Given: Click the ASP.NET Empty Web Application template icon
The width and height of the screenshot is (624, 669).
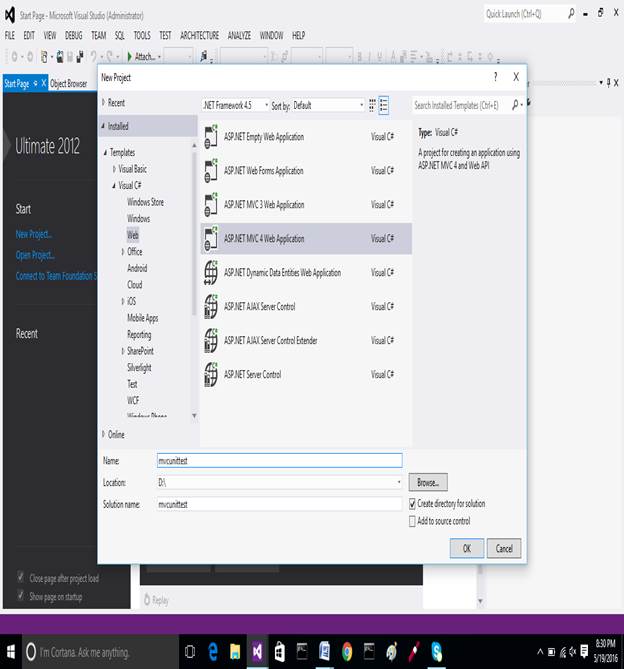Looking at the screenshot, I should tap(211, 137).
